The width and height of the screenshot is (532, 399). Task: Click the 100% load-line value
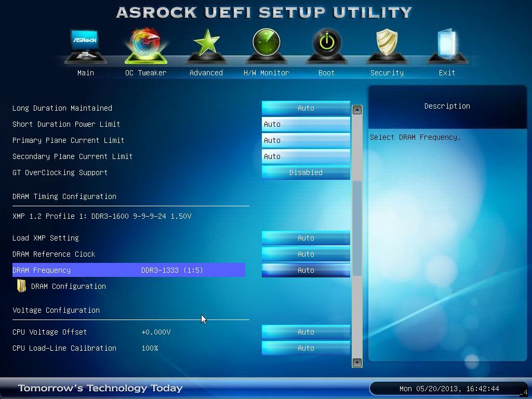(150, 348)
